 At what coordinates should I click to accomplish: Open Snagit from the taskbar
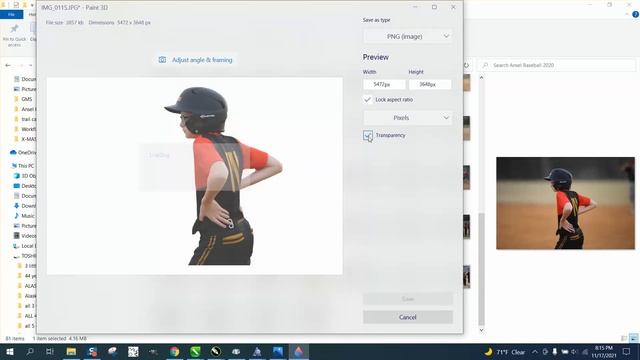(x=92, y=351)
